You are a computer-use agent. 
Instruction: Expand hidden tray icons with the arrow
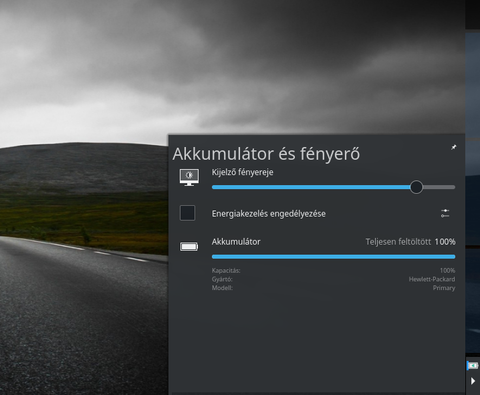point(473,381)
